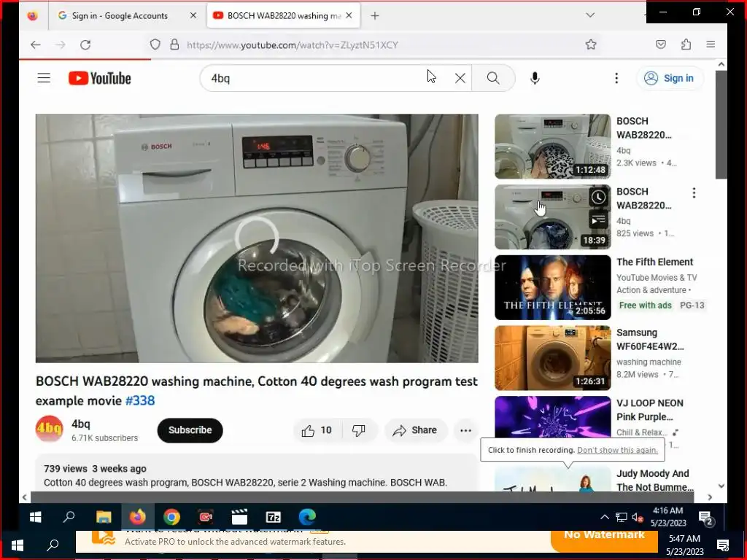The width and height of the screenshot is (747, 560).
Task: Click the vertical scrollbar thumb
Action: [x=721, y=125]
